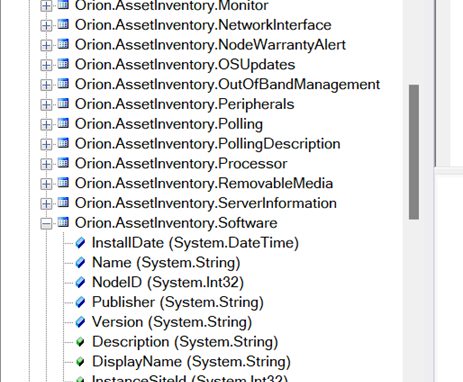Click the blue property icon beside Publisher
Screen dimensions: 463x382
tap(80, 302)
